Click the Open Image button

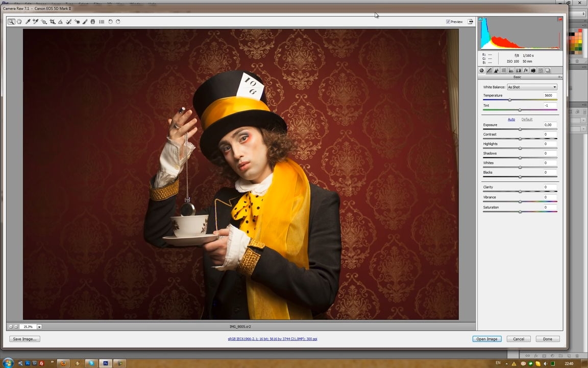pos(487,339)
